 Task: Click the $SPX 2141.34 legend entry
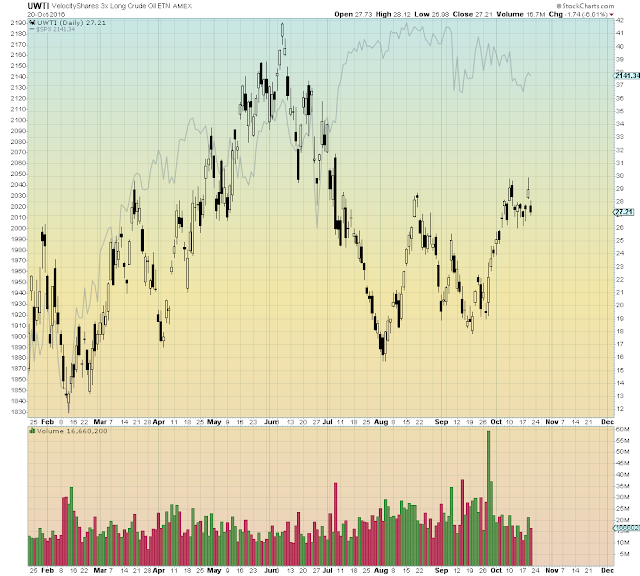tap(56, 29)
